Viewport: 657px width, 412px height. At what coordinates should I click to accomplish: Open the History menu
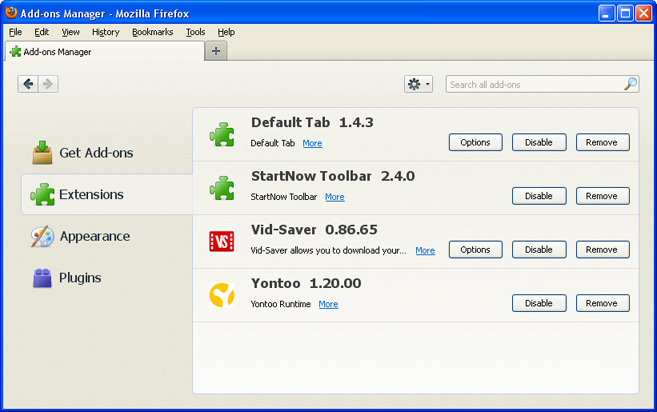click(x=106, y=32)
